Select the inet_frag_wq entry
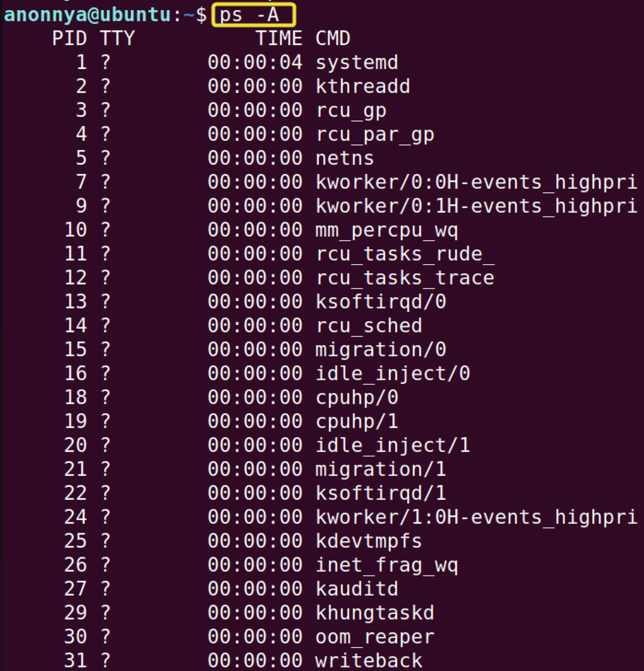 point(387,565)
